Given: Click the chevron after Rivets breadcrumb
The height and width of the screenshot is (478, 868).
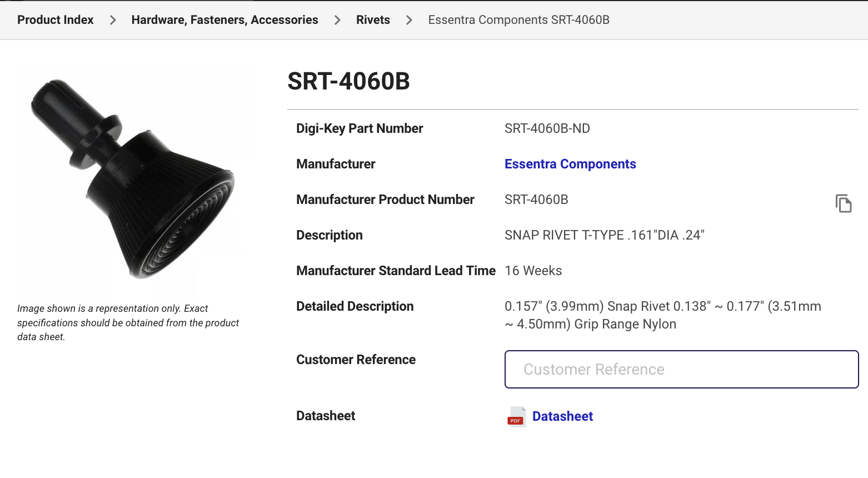Looking at the screenshot, I should pyautogui.click(x=409, y=20).
